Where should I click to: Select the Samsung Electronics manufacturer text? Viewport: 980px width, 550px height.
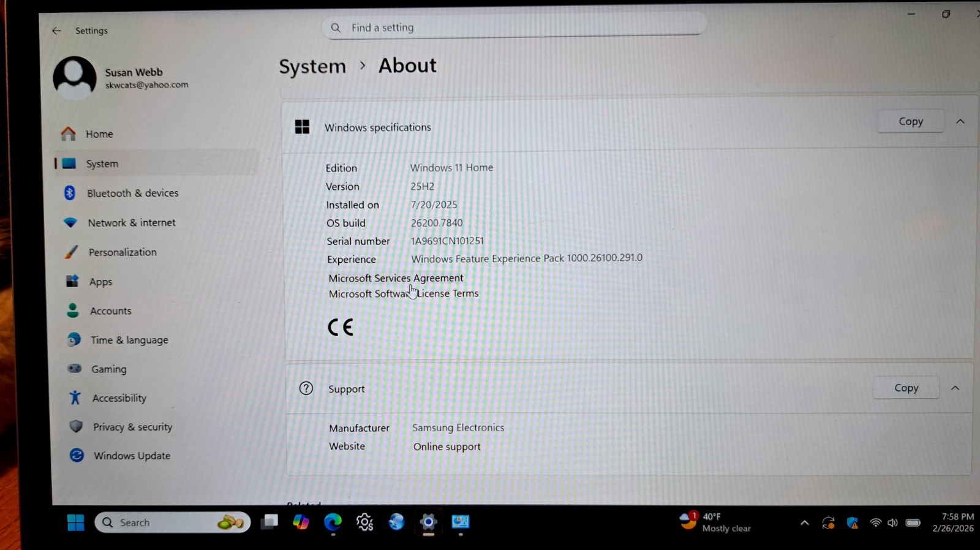458,428
